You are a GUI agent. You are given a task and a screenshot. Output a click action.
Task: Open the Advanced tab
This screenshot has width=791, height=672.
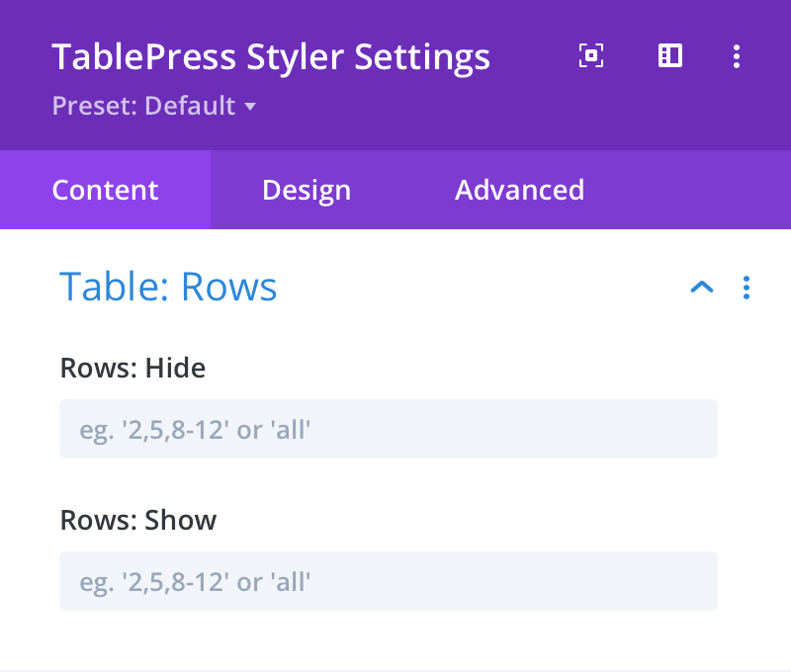(519, 190)
